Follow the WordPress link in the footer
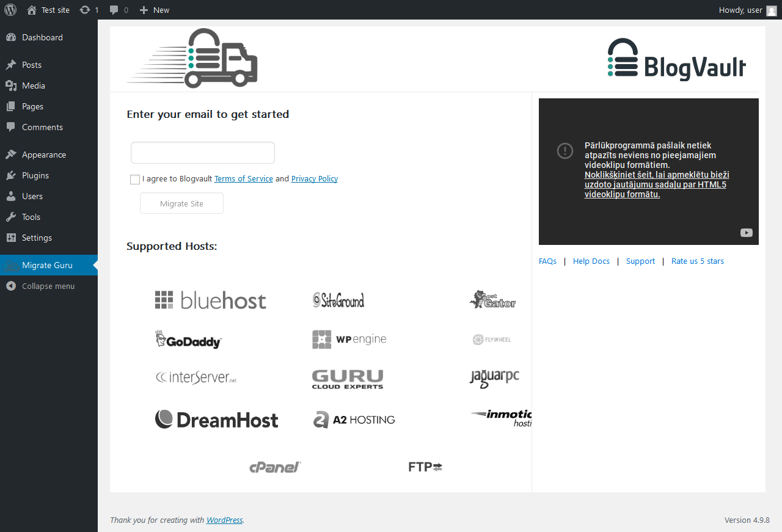 [224, 520]
